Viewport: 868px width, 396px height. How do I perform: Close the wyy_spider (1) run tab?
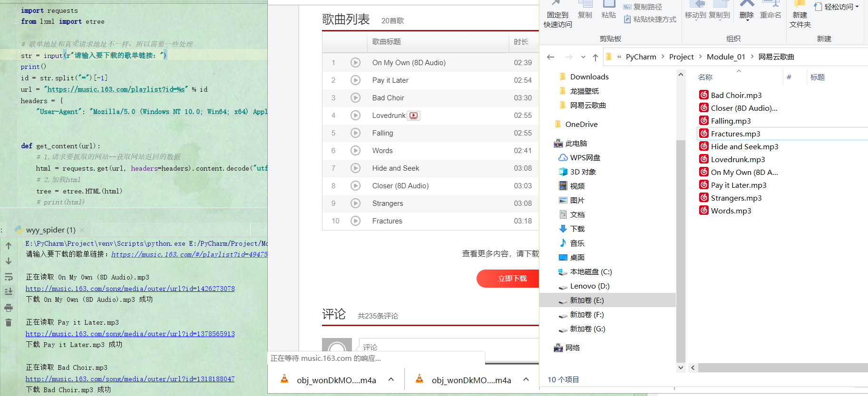coord(82,230)
